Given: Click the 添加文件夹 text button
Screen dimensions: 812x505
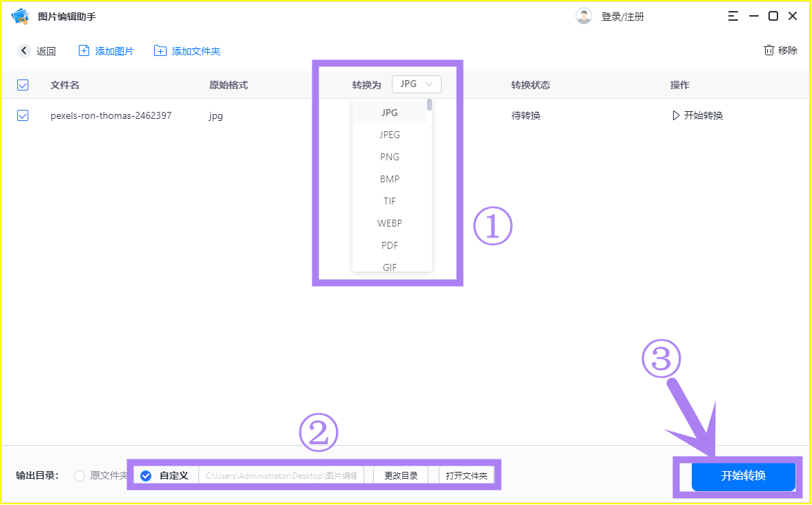Looking at the screenshot, I should (x=196, y=51).
